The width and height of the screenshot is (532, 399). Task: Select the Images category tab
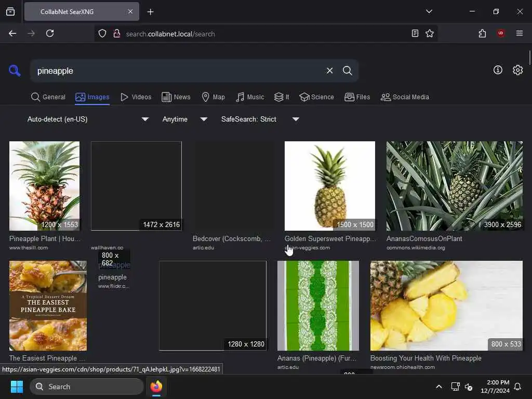point(92,97)
